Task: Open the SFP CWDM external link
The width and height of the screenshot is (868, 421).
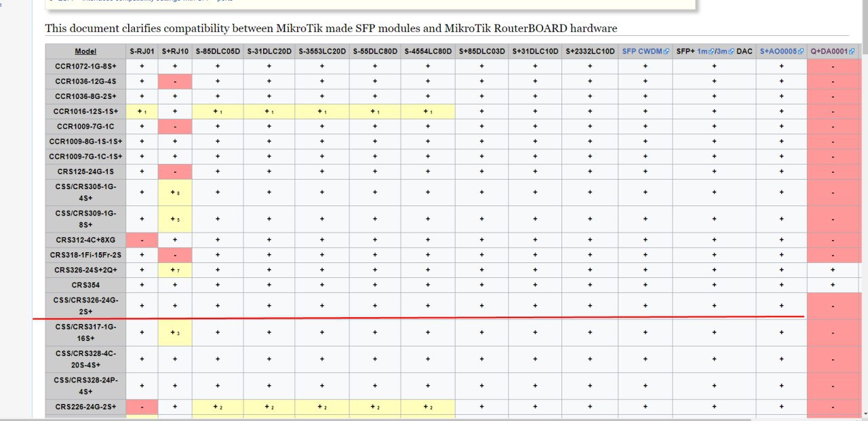Action: (x=645, y=51)
